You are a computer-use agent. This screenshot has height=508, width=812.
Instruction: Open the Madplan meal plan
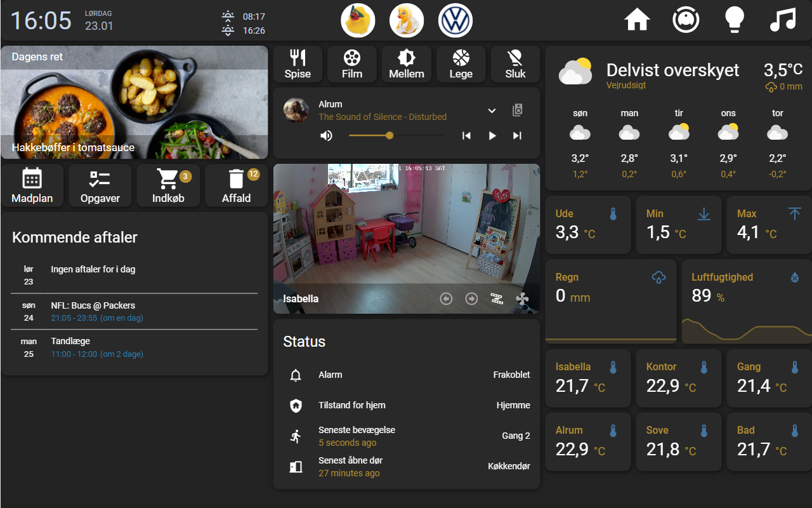(x=32, y=185)
